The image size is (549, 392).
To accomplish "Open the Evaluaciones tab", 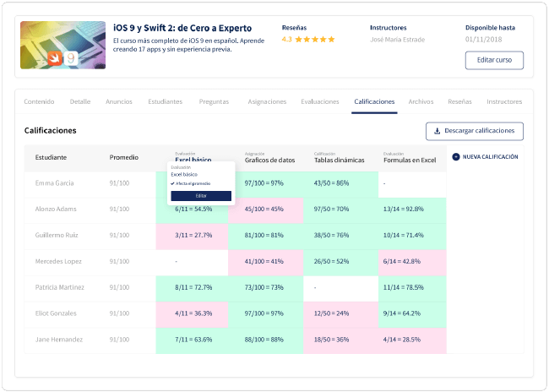I will pos(319,101).
